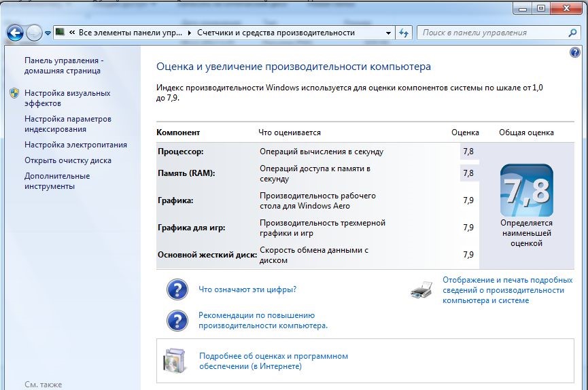Select "Счетчики и средства производительности" breadcrumb
The width and height of the screenshot is (588, 390).
click(276, 33)
